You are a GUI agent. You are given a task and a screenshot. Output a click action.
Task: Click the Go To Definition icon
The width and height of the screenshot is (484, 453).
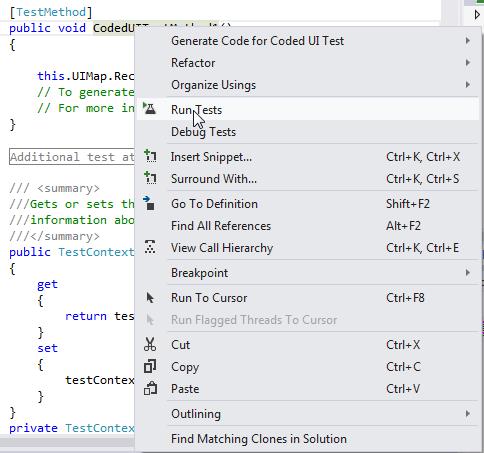tap(149, 203)
